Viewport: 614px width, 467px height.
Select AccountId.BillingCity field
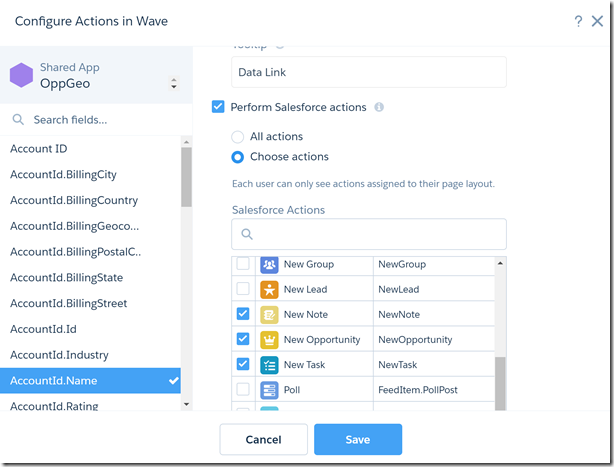pyautogui.click(x=90, y=175)
